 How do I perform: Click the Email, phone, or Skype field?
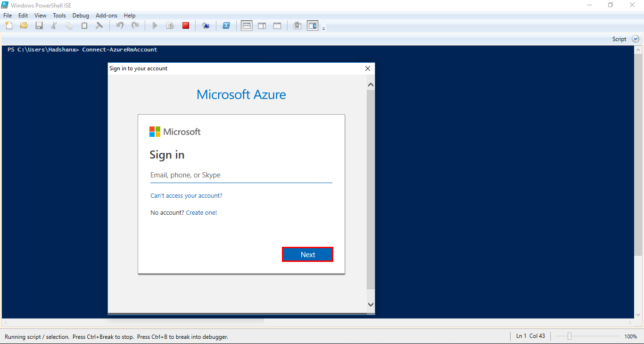tap(241, 175)
